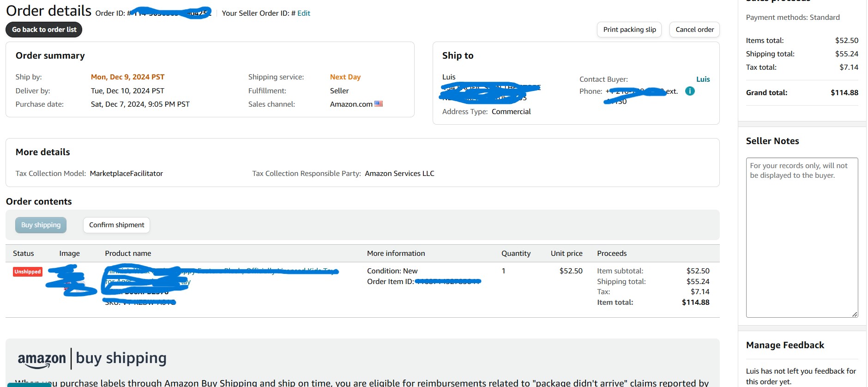Click the phone info icon

[690, 91]
